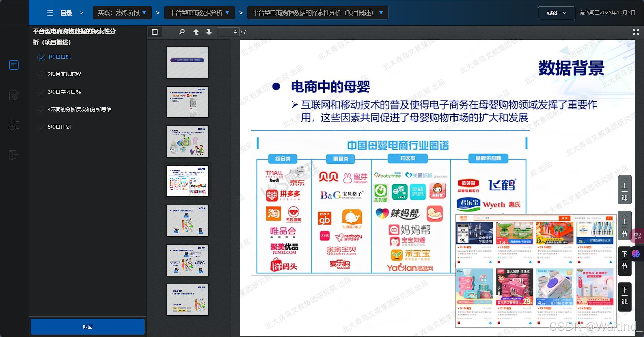Image resolution: width=644 pixels, height=337 pixels.
Task: Toggle the 5项目计划 completion circle
Action: [x=41, y=127]
